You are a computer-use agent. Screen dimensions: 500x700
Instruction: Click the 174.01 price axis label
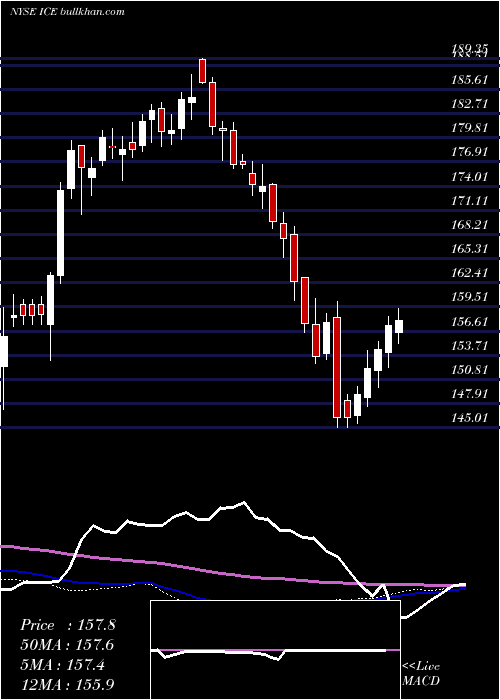(x=470, y=177)
